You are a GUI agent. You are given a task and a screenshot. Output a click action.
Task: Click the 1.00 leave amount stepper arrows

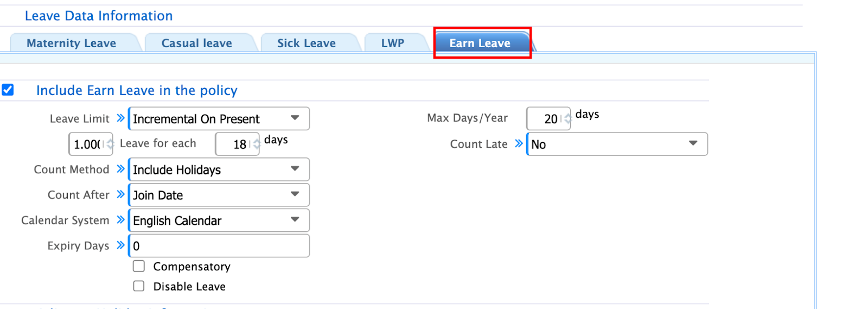(x=110, y=144)
